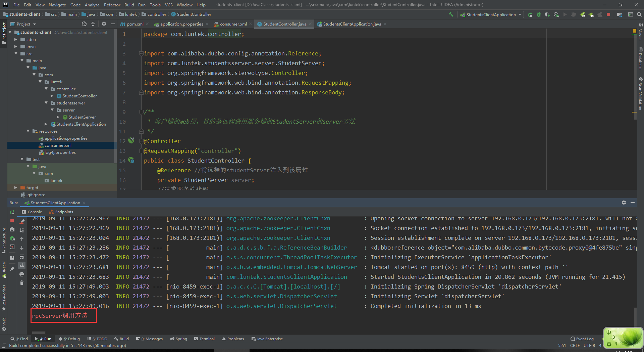
Task: Click the Build project hammer icon
Action: pos(451,14)
